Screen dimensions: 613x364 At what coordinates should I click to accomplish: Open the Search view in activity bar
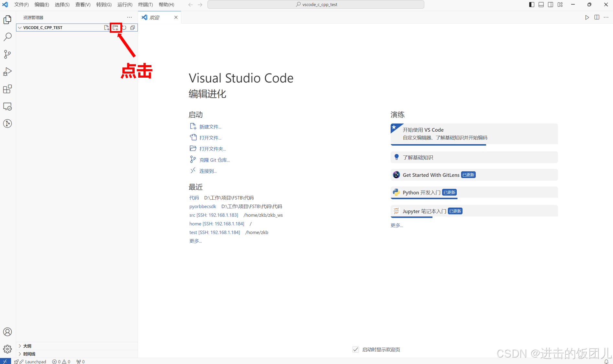(x=7, y=37)
